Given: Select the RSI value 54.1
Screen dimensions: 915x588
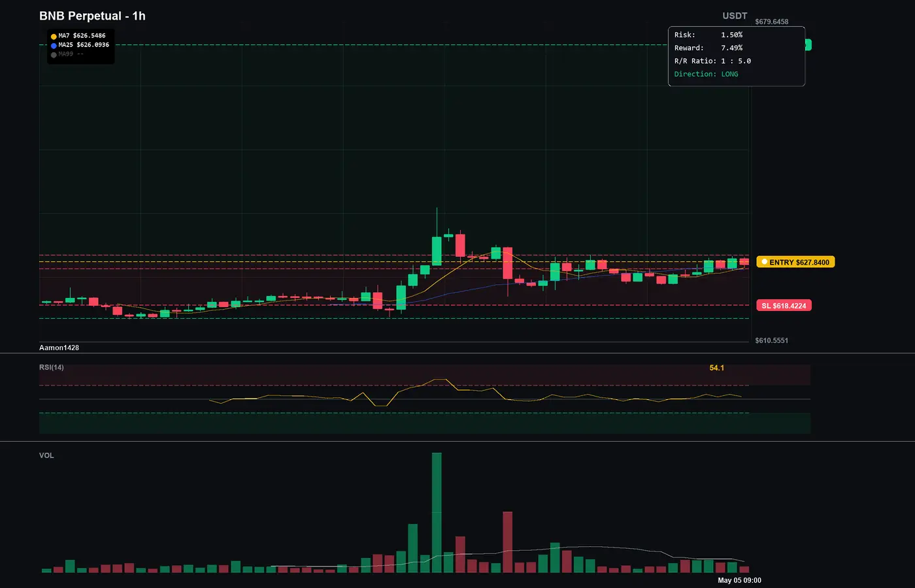Looking at the screenshot, I should pyautogui.click(x=716, y=368).
